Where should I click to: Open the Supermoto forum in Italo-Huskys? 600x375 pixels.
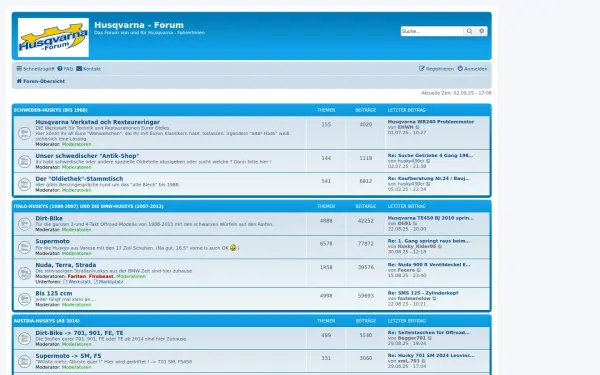(x=52, y=241)
